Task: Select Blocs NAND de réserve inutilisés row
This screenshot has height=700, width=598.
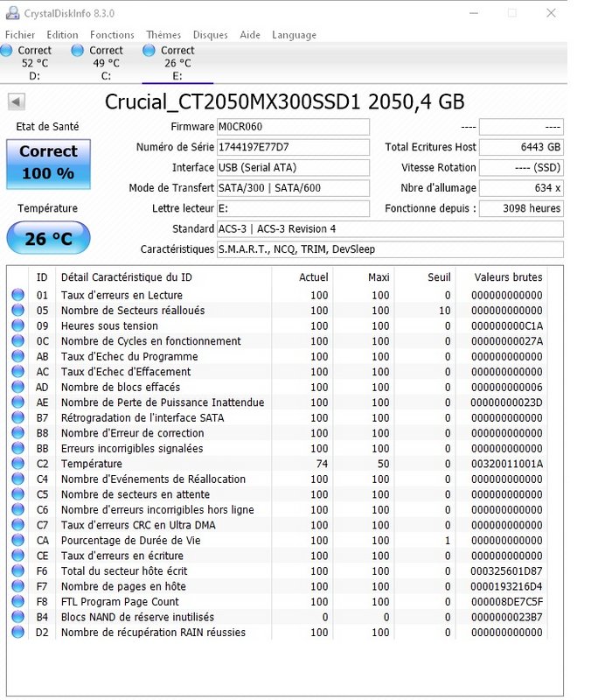Action: tap(277, 617)
